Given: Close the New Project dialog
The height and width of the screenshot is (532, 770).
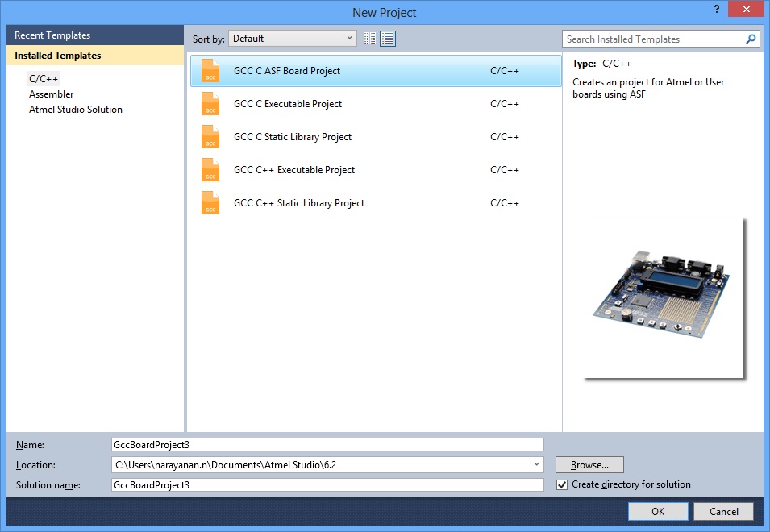Looking at the screenshot, I should (746, 9).
